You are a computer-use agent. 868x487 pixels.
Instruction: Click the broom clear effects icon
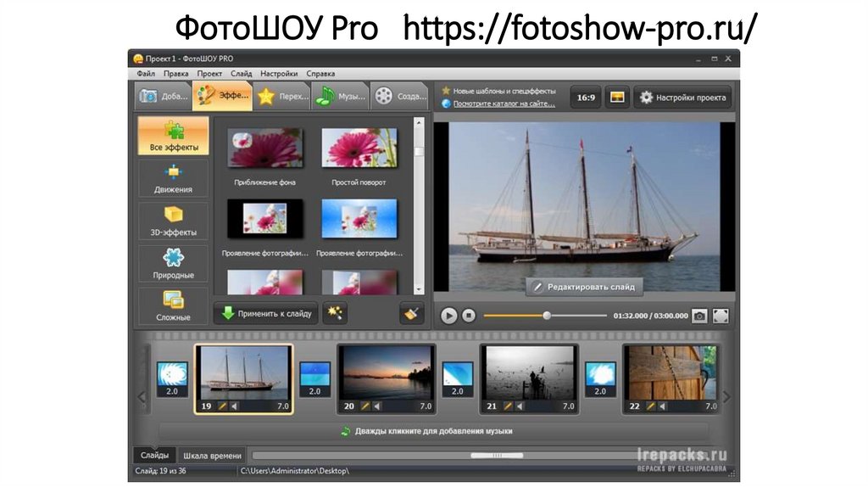(411, 314)
